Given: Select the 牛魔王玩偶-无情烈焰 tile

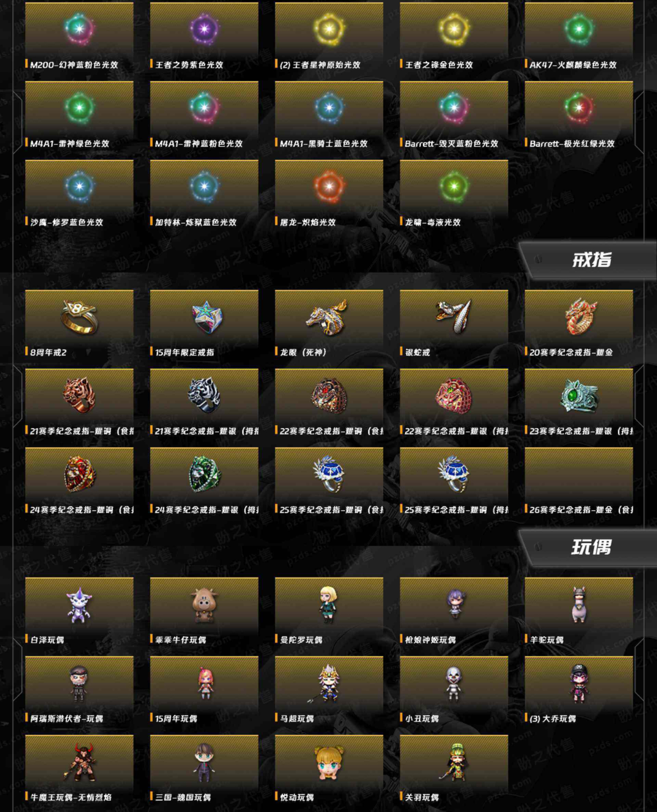Looking at the screenshot, I should 79,769.
